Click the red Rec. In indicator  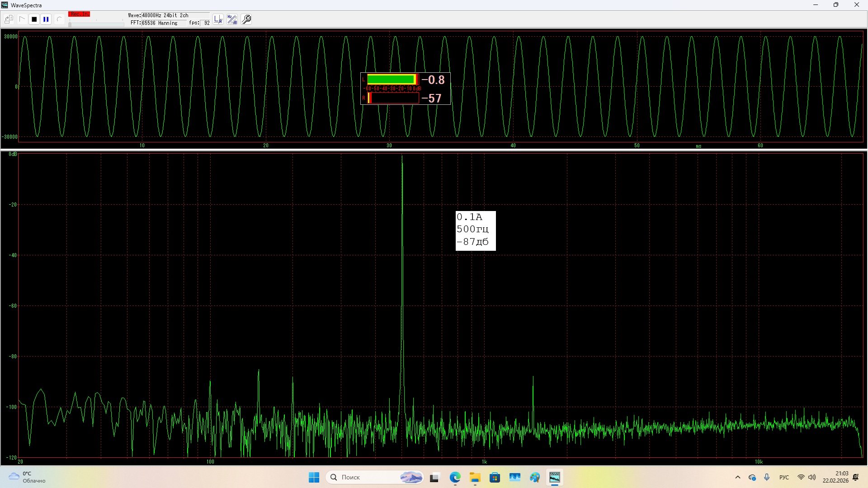(x=79, y=14)
